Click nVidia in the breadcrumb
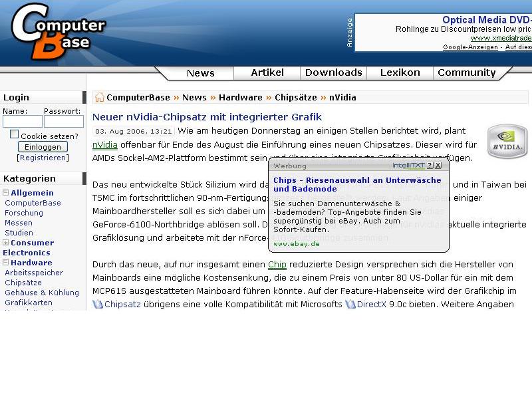 coord(342,98)
